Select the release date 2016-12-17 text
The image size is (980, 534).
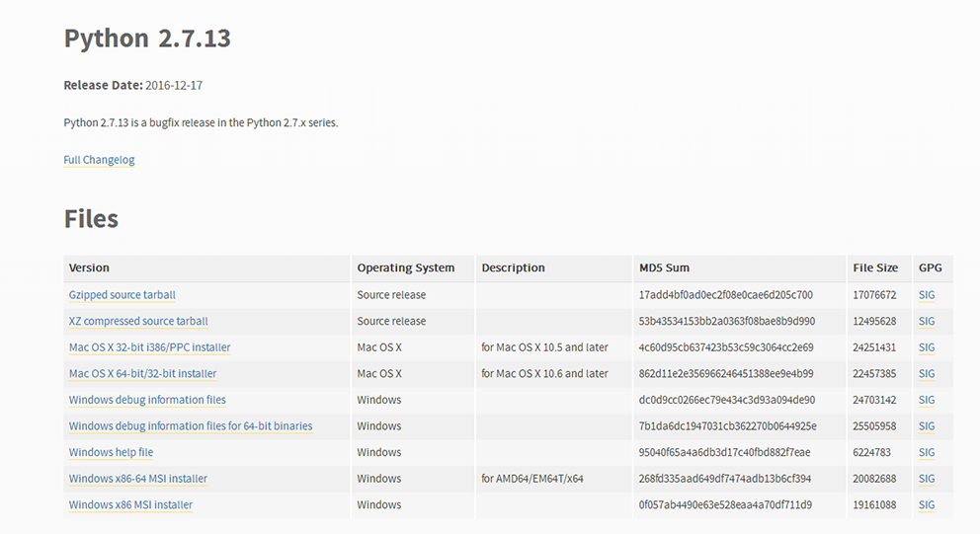[174, 86]
